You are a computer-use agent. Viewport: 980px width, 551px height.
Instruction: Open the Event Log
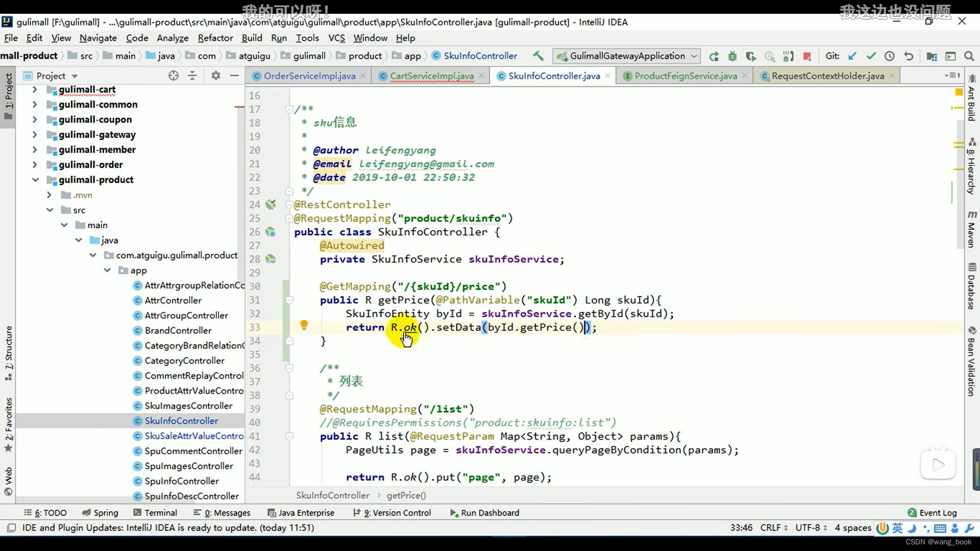click(932, 513)
